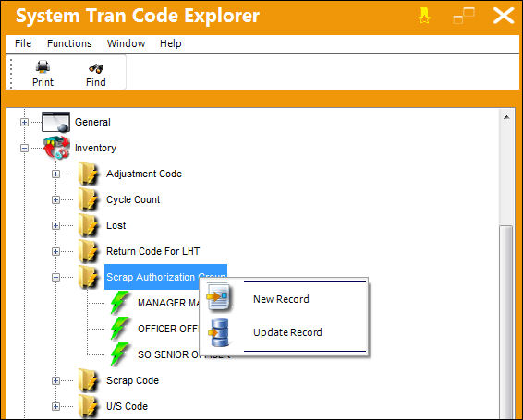The width and height of the screenshot is (523, 420).
Task: Click the scroll up arrow
Action: [506, 117]
